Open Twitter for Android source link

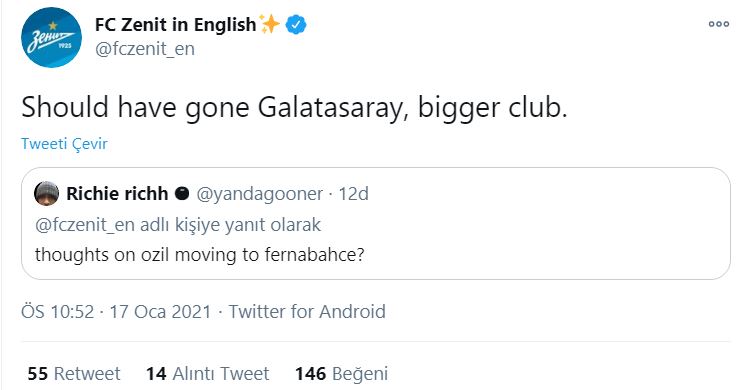(307, 312)
